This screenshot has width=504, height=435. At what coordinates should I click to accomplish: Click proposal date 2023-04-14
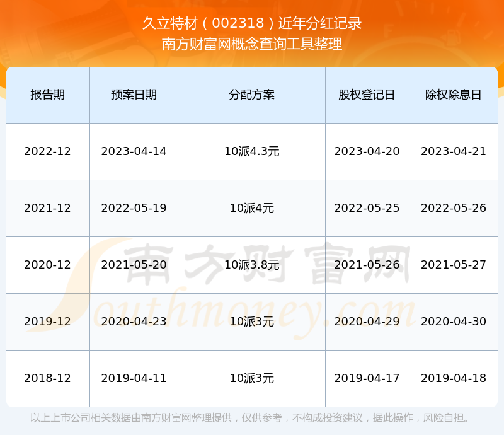click(x=134, y=151)
